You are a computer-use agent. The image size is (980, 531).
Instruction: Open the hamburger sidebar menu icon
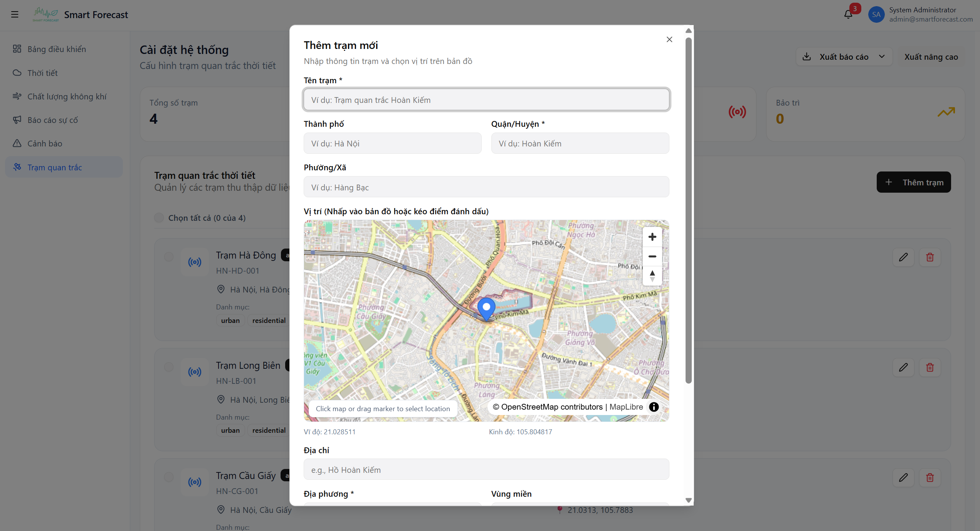15,15
